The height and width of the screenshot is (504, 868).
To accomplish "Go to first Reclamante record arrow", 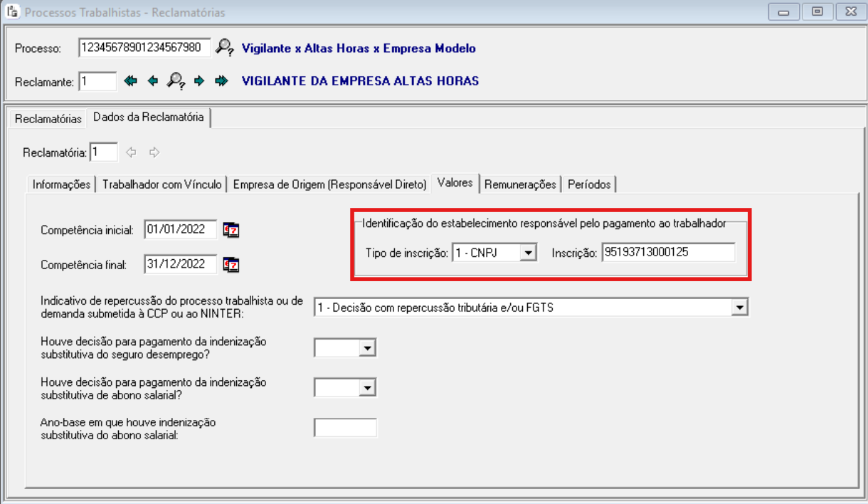I will click(129, 81).
